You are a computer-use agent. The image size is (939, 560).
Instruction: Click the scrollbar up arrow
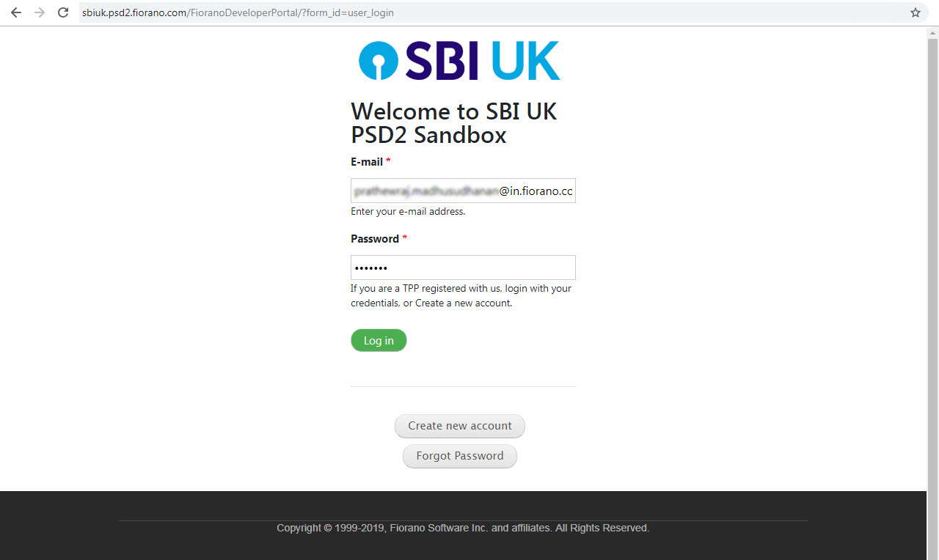[x=933, y=32]
